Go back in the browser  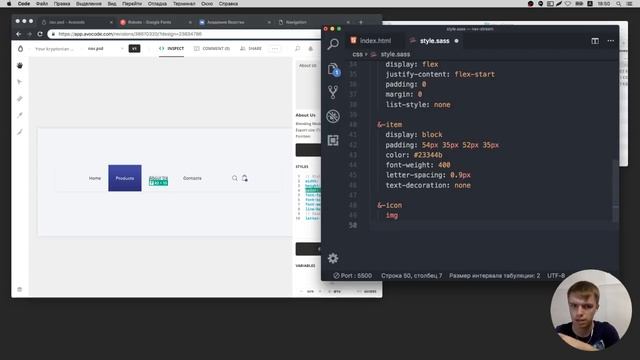[x=18, y=34]
